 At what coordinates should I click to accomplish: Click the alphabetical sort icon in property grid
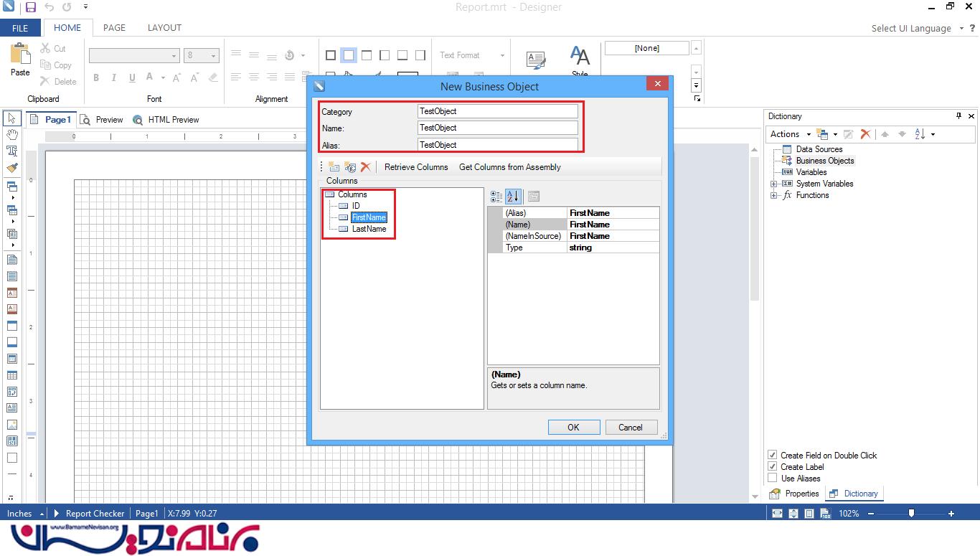pyautogui.click(x=513, y=197)
